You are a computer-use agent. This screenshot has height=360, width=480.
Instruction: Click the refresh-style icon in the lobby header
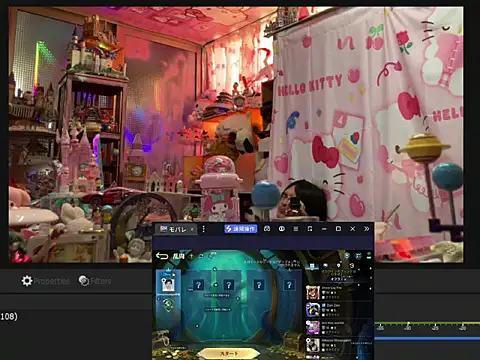coord(212,255)
